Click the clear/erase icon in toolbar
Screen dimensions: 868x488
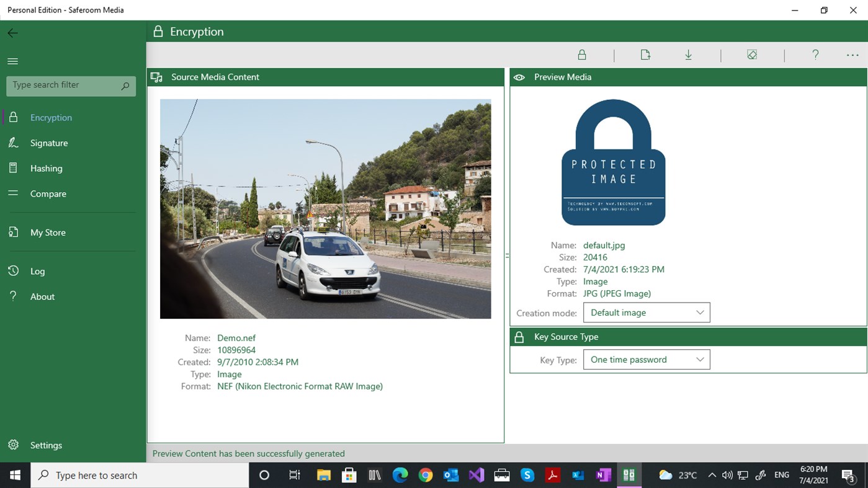752,55
